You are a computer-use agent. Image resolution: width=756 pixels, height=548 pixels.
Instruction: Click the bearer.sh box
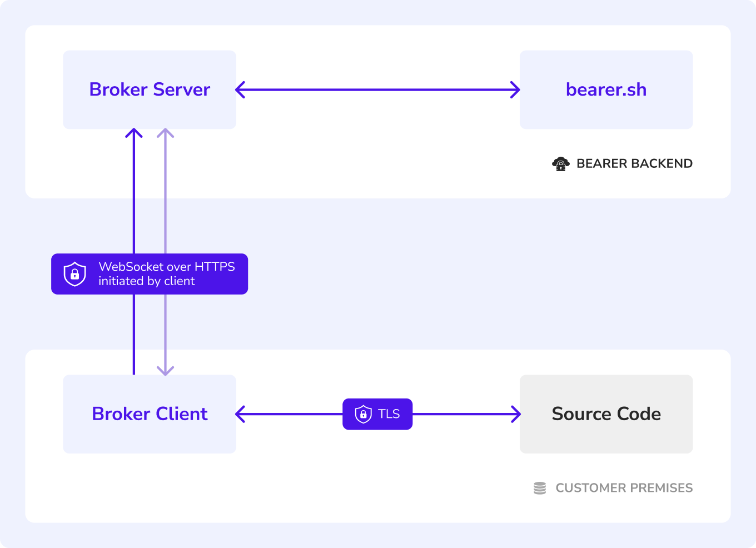606,90
